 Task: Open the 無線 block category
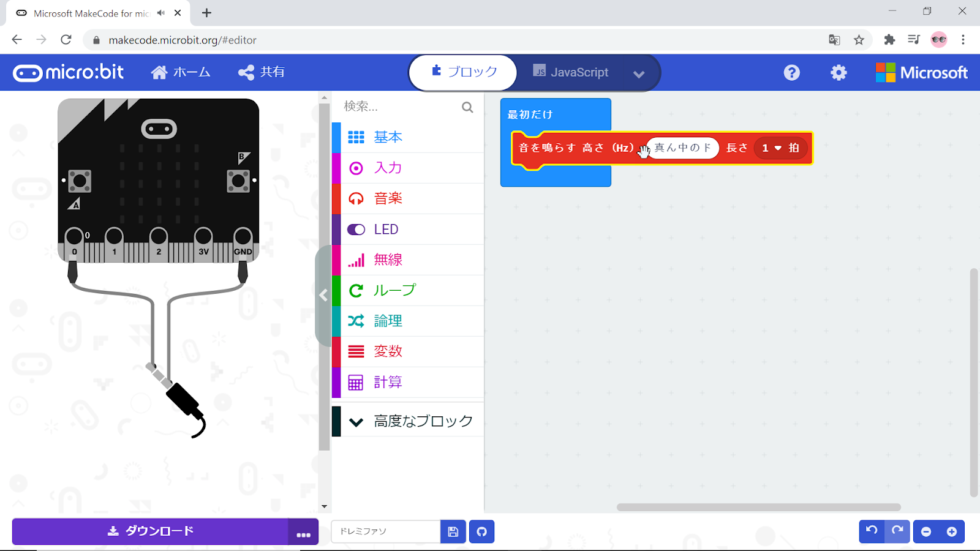tap(408, 260)
